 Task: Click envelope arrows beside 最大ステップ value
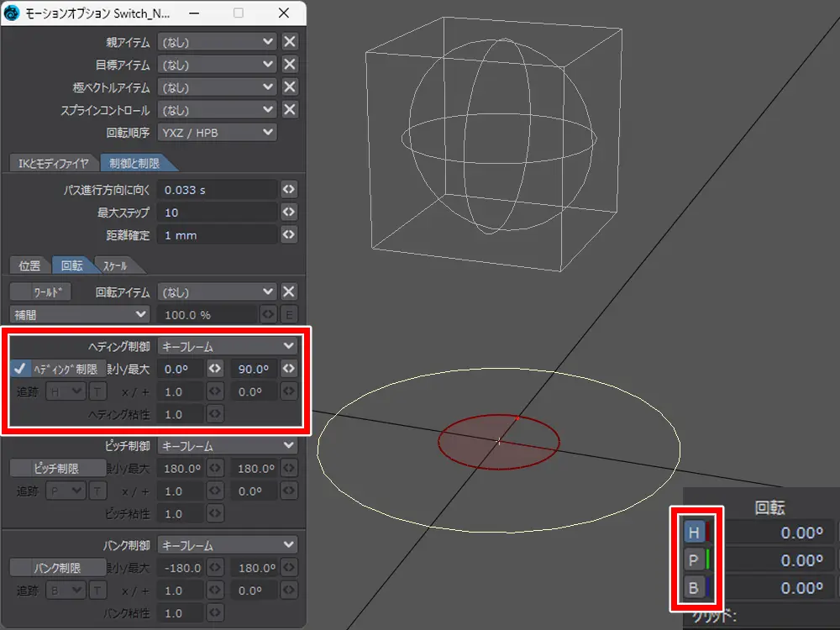[x=289, y=213]
